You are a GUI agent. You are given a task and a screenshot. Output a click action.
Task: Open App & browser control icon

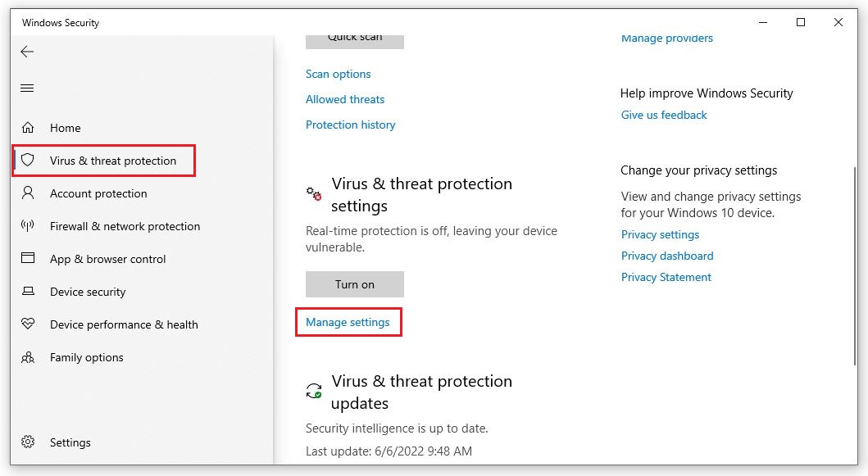tap(27, 259)
